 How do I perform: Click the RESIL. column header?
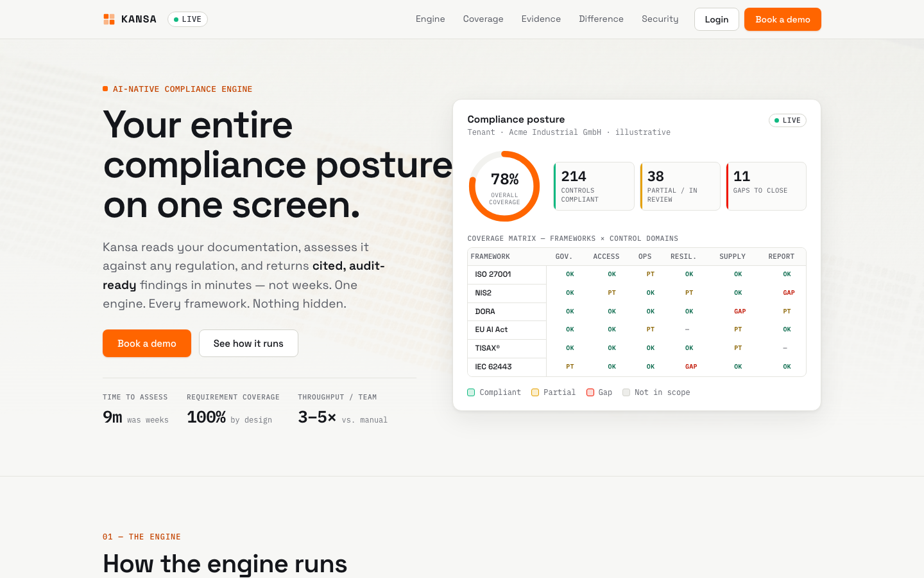click(683, 256)
